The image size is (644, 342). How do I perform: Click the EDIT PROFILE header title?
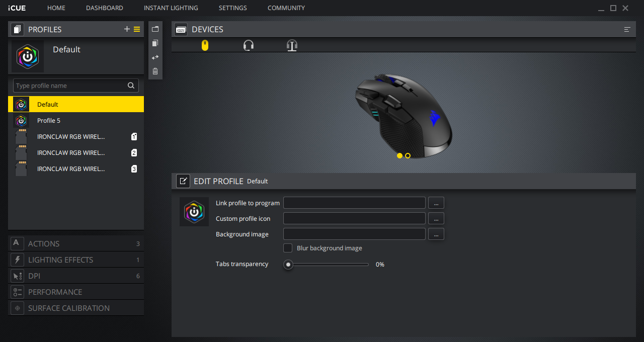coord(218,181)
